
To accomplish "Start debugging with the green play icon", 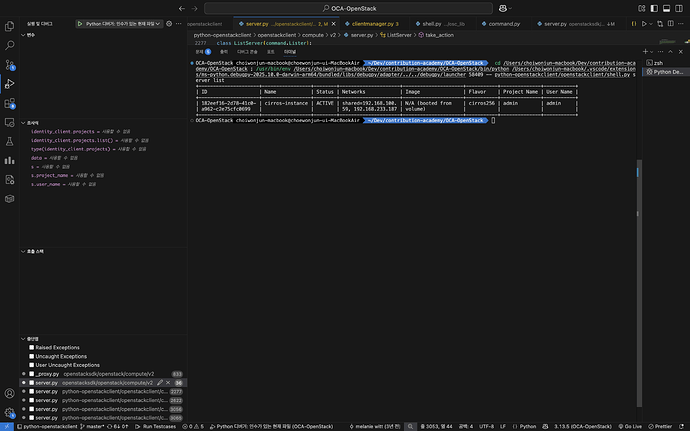I will point(80,24).
